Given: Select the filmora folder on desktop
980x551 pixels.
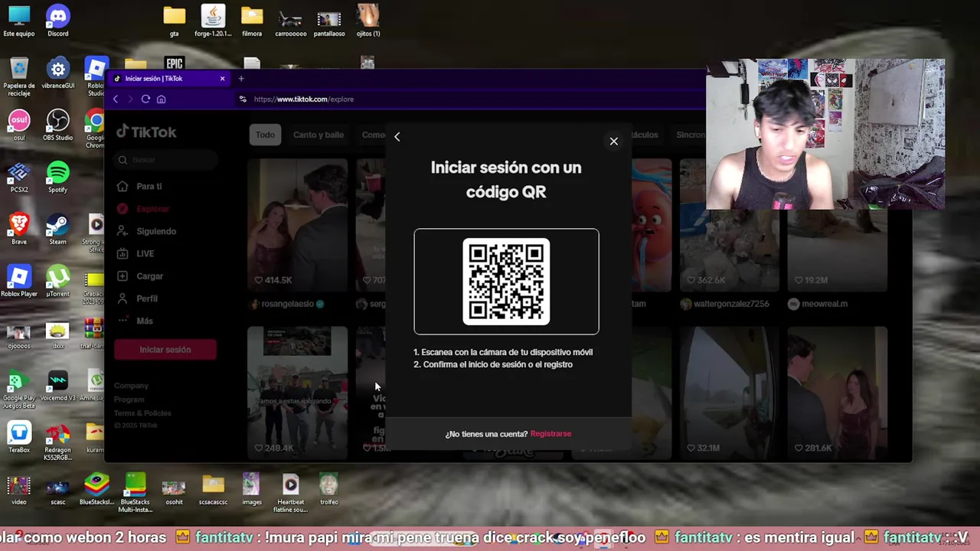Looking at the screenshot, I should click(x=252, y=21).
